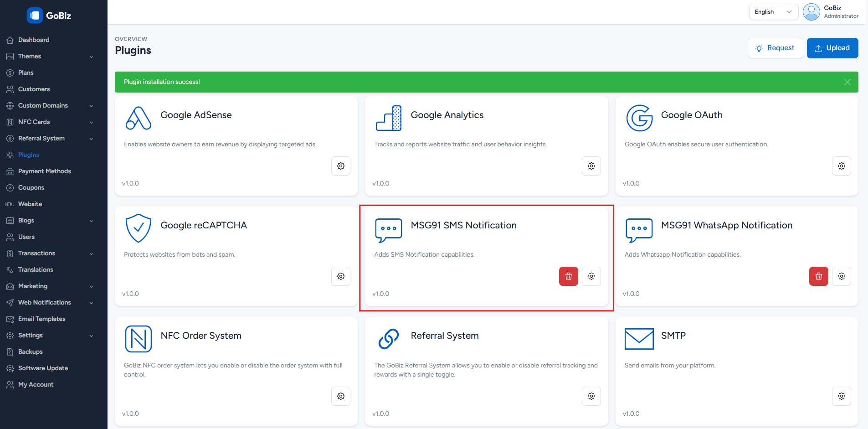Screen dimensions: 868x429
Task: Open settings for Referral System plugin
Action: point(591,396)
